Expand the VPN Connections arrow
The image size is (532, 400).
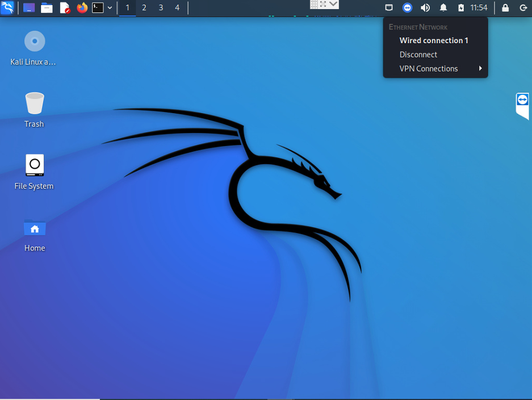pos(480,69)
